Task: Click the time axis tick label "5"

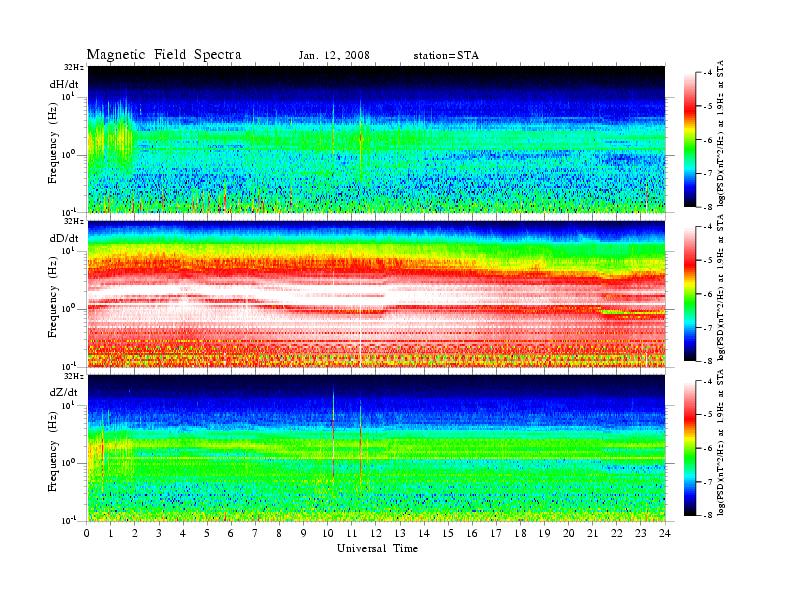Action: pos(207,533)
